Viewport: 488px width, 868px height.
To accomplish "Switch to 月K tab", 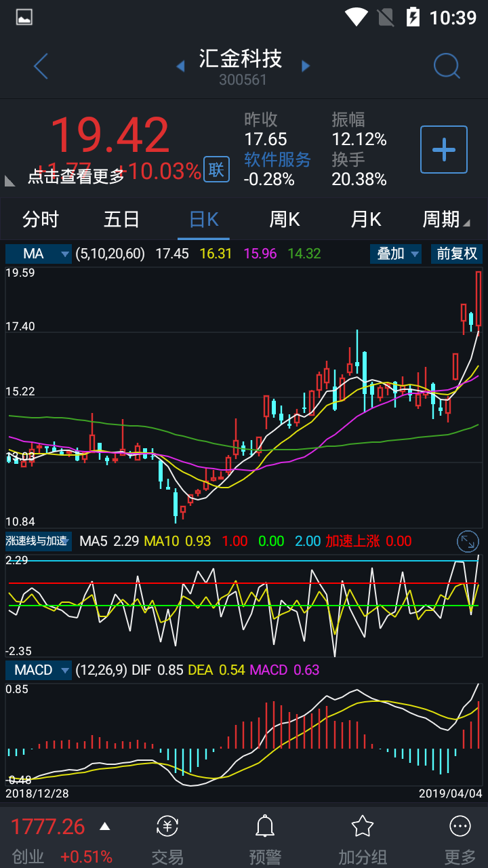I will click(366, 219).
